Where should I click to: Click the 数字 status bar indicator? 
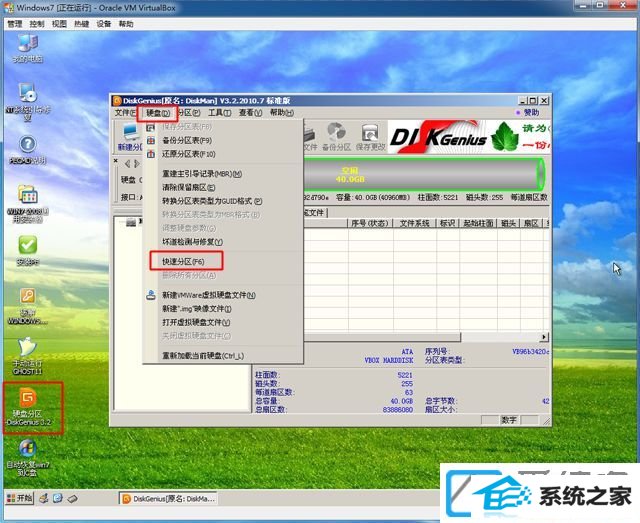coord(509,420)
